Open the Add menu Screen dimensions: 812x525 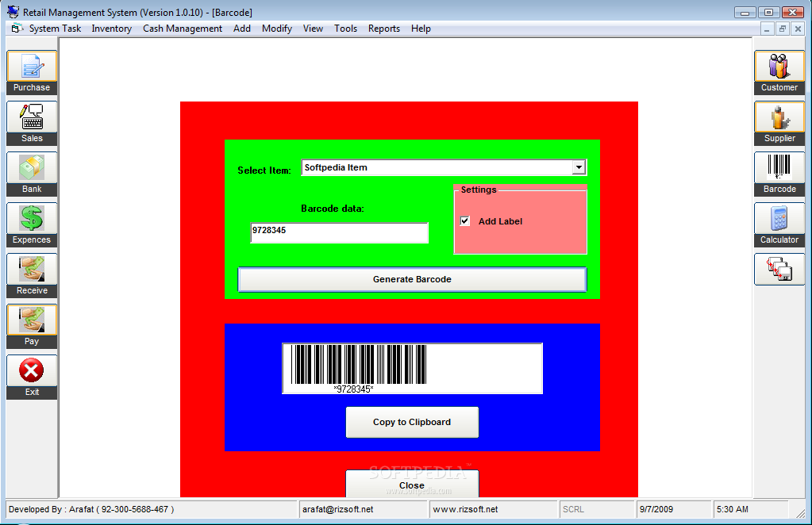click(x=242, y=29)
